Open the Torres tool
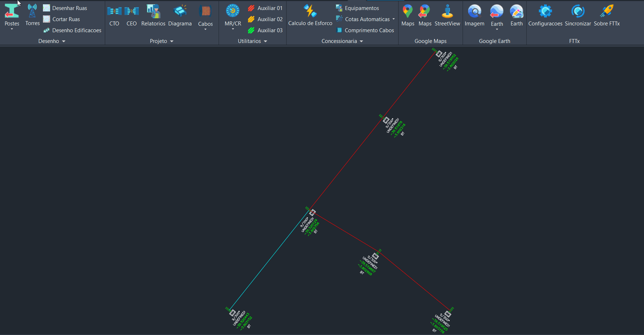The image size is (644, 335). pyautogui.click(x=32, y=14)
